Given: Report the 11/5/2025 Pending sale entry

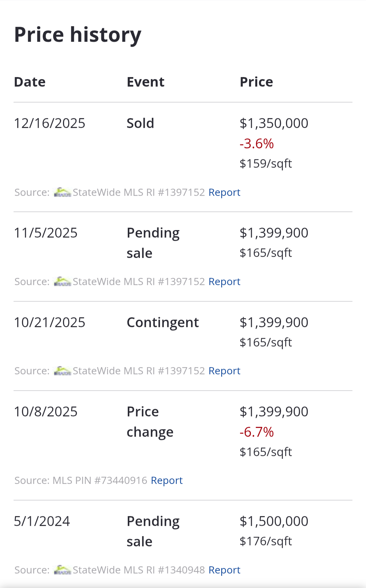Looking at the screenshot, I should (224, 282).
